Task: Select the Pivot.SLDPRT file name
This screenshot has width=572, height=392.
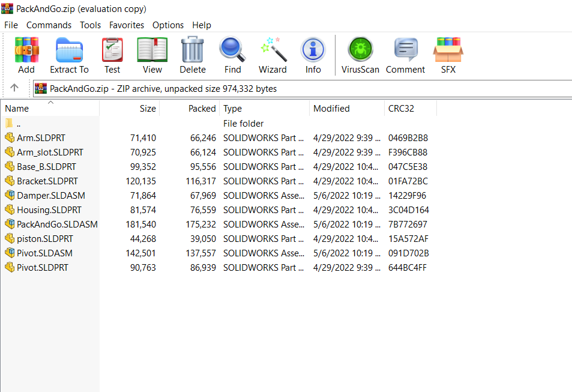Action: point(43,268)
